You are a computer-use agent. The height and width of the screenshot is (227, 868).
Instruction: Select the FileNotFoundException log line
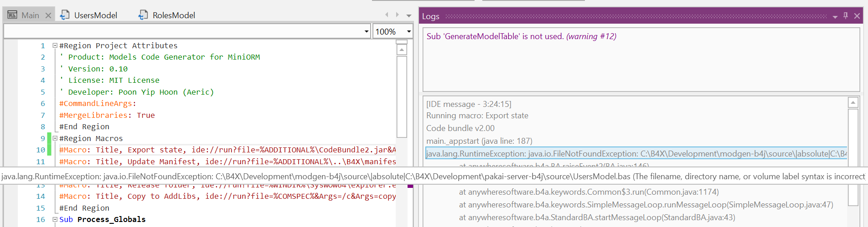pyautogui.click(x=636, y=154)
